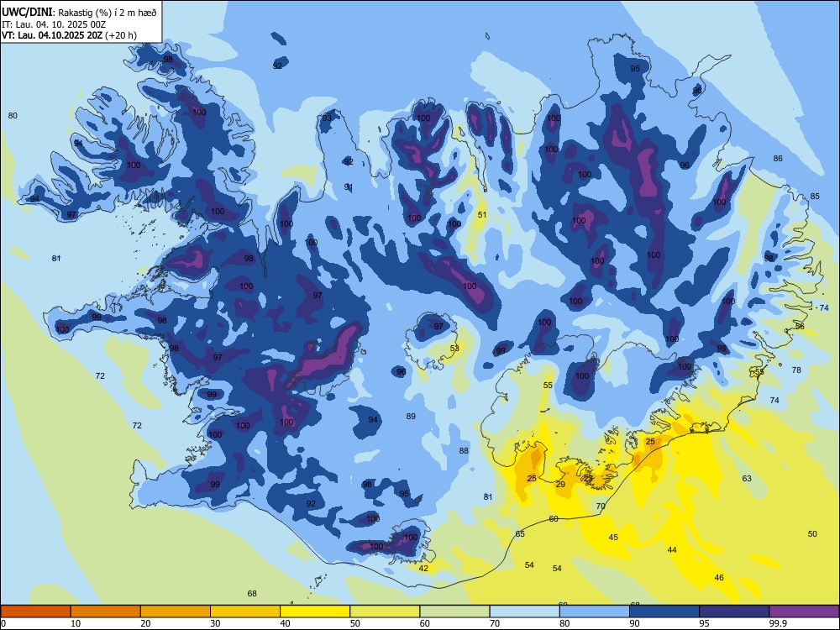Click the legend scale label '40'
Image resolution: width=840 pixels, height=630 pixels.
click(286, 623)
